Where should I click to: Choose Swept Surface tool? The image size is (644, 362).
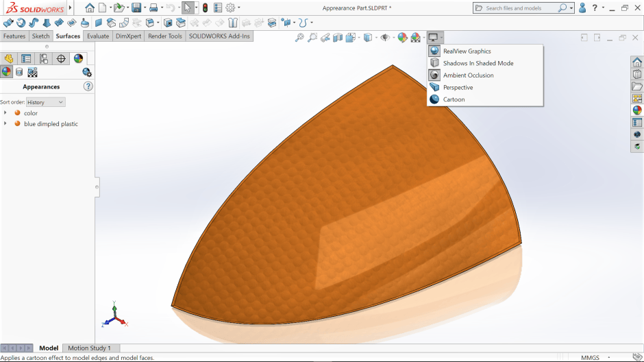click(x=34, y=23)
